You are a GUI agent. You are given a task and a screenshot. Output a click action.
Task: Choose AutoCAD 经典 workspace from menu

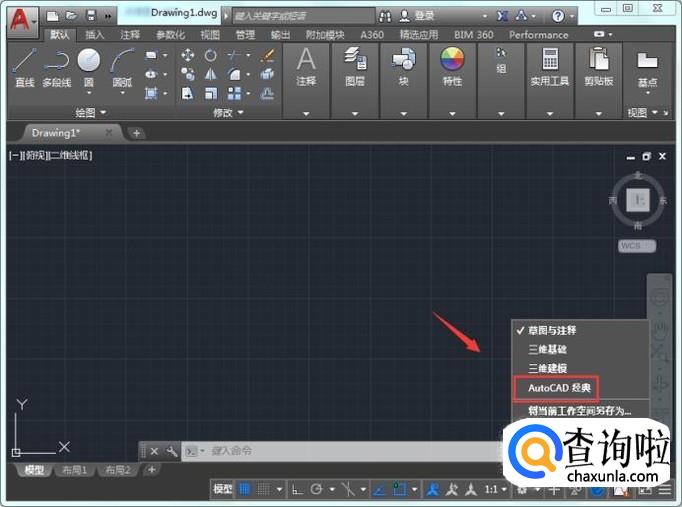pyautogui.click(x=557, y=387)
